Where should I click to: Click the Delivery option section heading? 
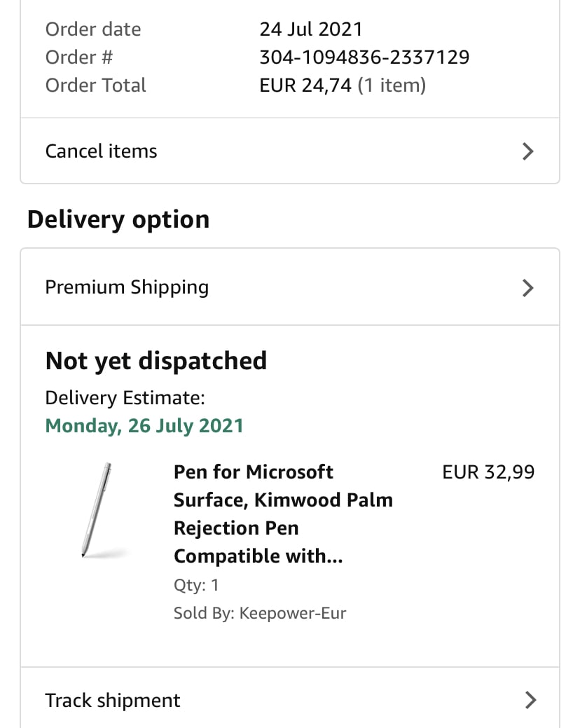pyautogui.click(x=118, y=219)
